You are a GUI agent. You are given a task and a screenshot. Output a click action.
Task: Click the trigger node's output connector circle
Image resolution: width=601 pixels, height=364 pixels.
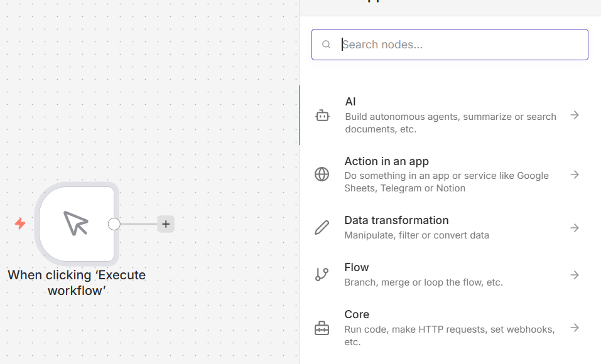click(x=114, y=224)
